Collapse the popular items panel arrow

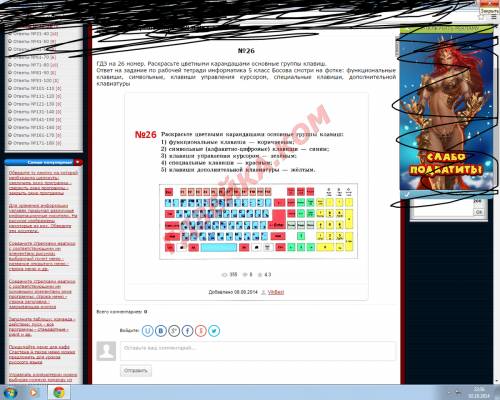click(78, 162)
